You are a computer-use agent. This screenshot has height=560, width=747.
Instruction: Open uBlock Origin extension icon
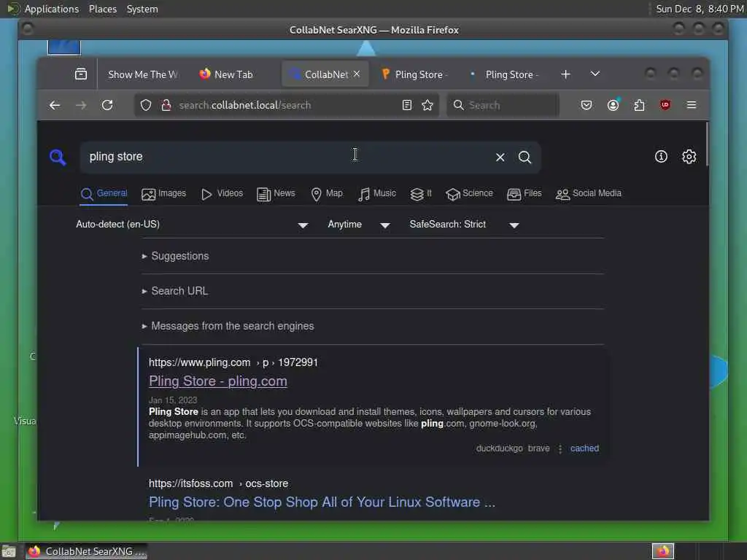665,105
